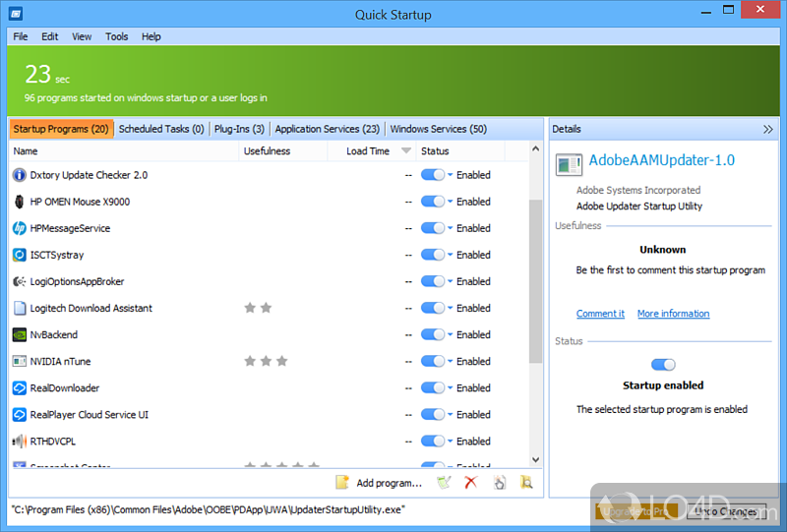This screenshot has width=787, height=532.
Task: Click the RealPlayer Cloud Service UI icon
Action: point(19,415)
